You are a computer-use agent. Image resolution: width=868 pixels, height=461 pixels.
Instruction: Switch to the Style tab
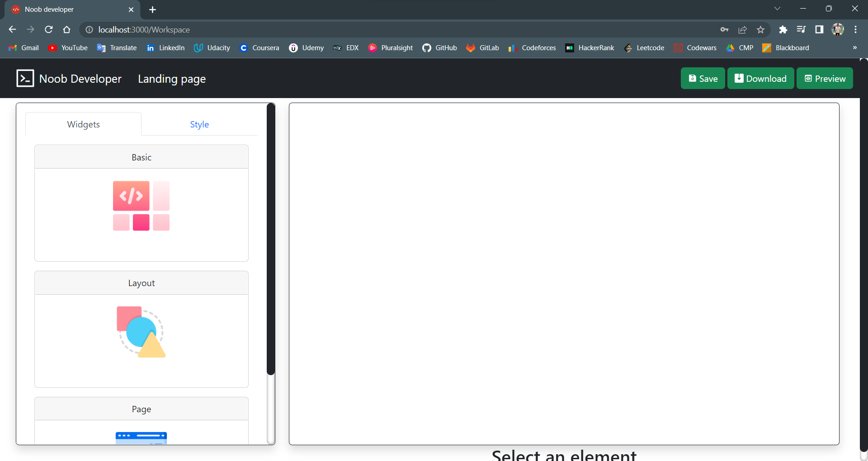[199, 124]
